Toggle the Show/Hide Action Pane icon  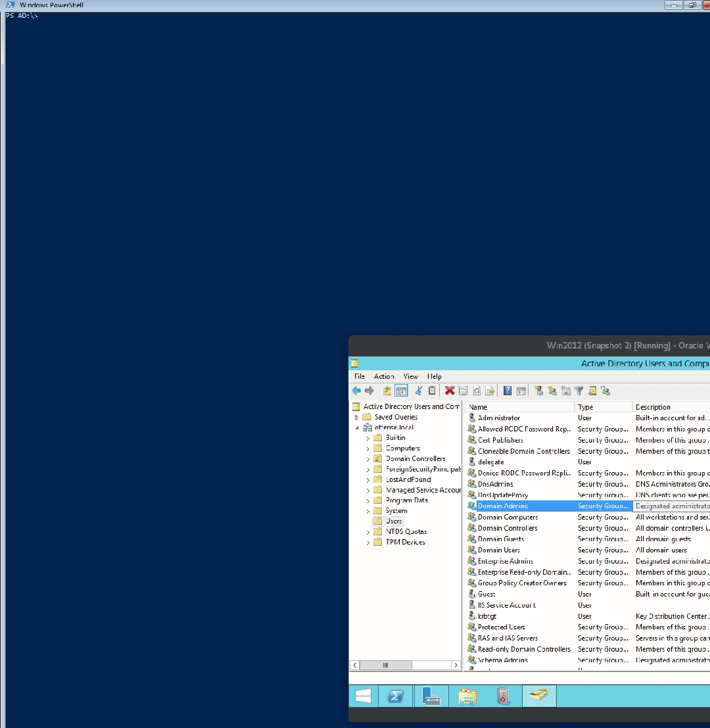pos(521,391)
